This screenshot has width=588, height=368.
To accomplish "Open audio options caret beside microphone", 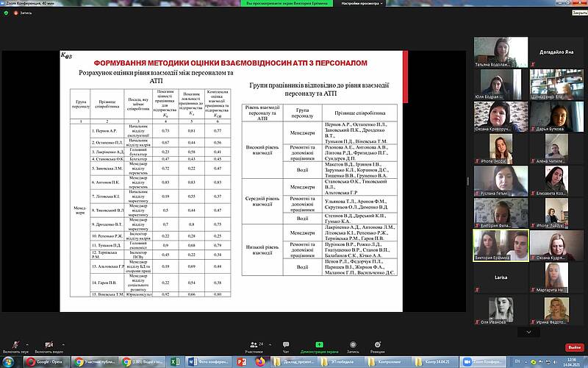I will (x=27, y=344).
